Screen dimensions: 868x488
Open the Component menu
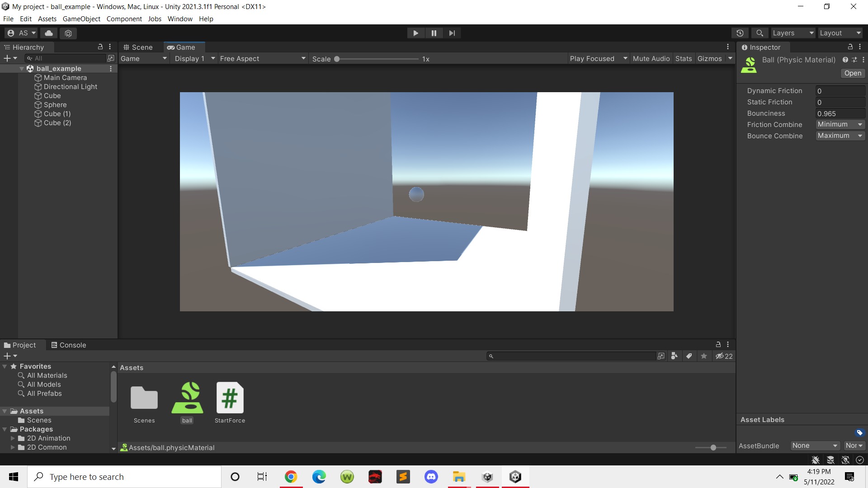point(124,19)
